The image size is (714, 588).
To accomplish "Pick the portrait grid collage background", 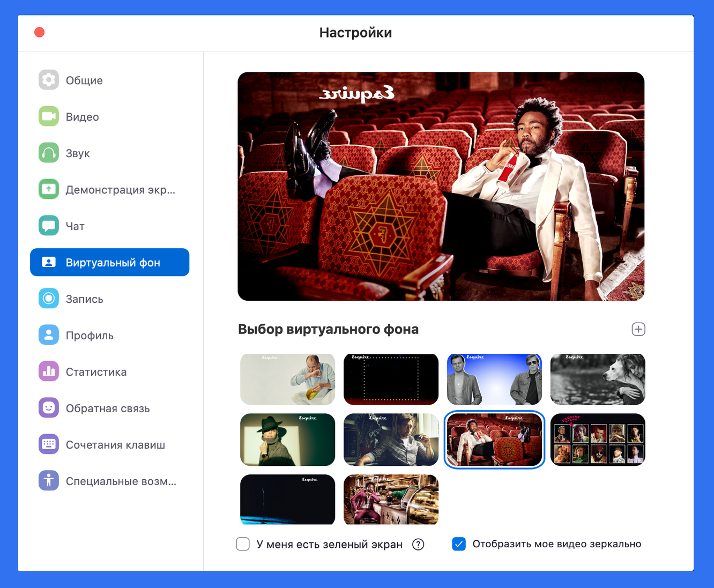I will [598, 440].
